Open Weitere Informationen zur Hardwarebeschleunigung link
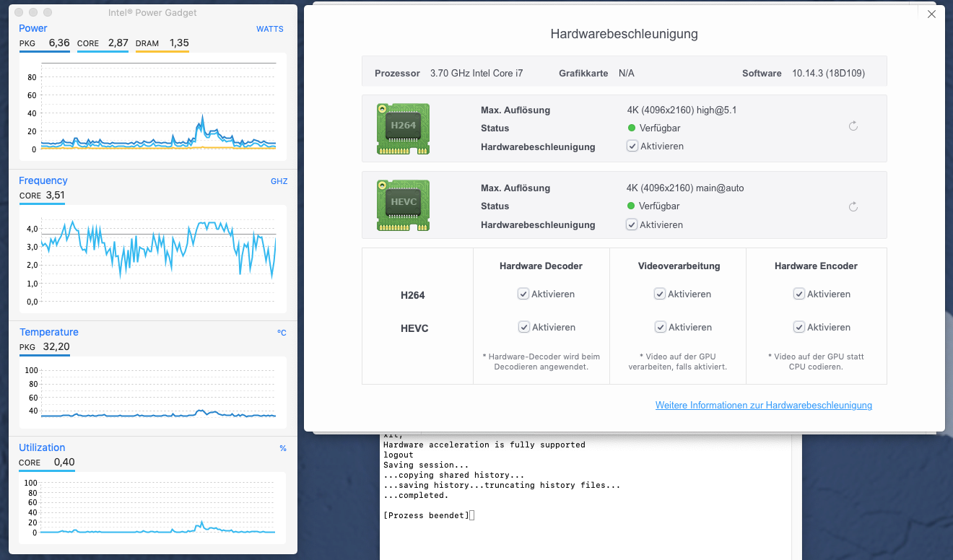Image resolution: width=953 pixels, height=560 pixels. click(764, 406)
